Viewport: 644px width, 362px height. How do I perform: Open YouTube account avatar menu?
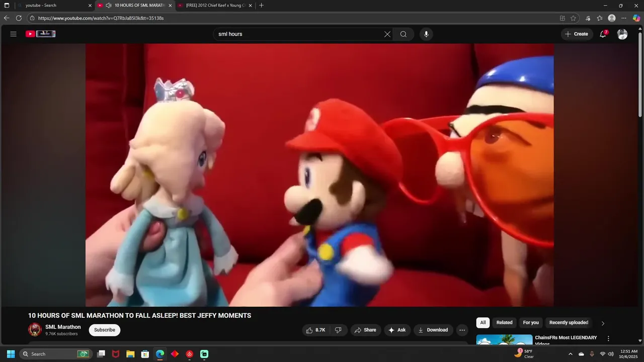click(622, 34)
